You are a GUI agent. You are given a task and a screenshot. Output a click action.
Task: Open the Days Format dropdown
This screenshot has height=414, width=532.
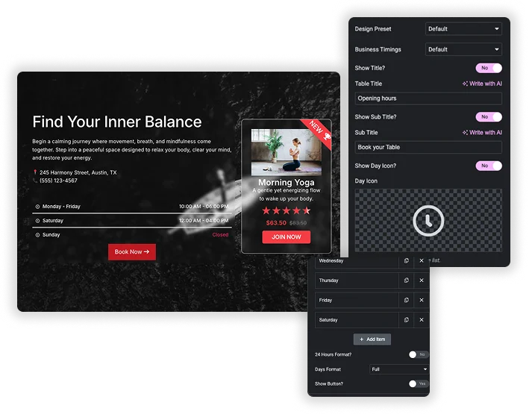[x=399, y=369]
